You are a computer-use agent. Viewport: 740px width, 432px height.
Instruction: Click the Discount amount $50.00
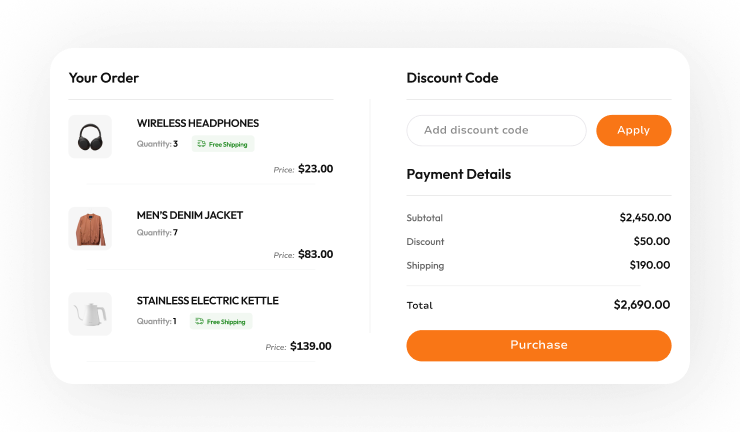(652, 242)
